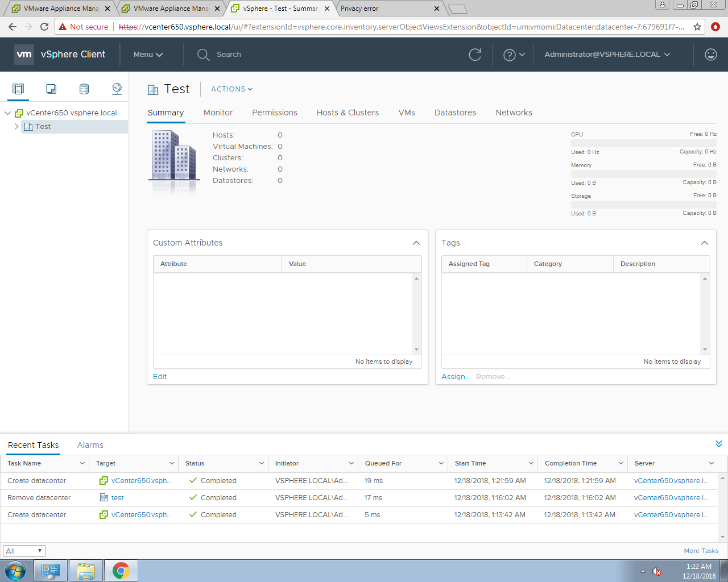
Task: Click the browser address bar URL
Action: tap(401, 27)
